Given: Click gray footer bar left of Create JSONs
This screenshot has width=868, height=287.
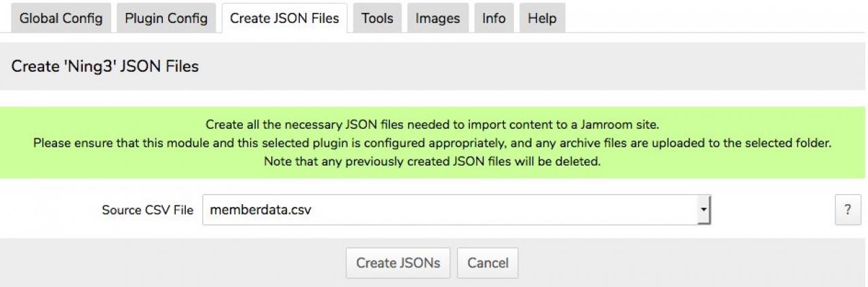Looking at the screenshot, I should (170, 263).
